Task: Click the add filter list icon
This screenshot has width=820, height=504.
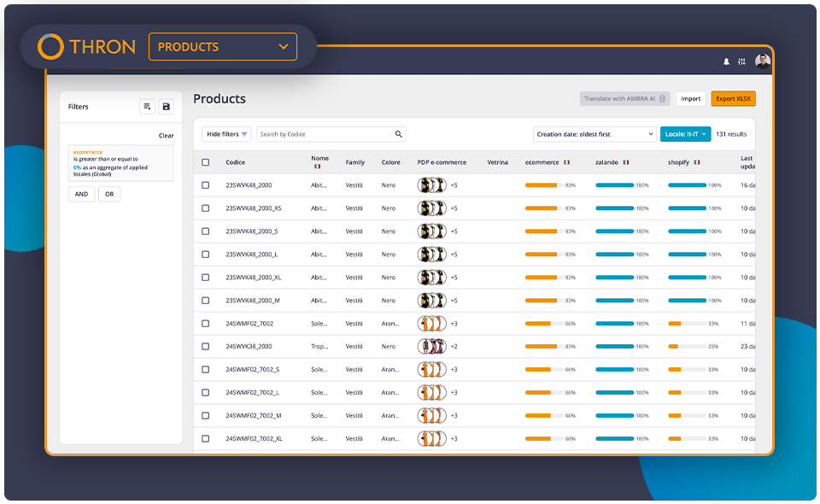Action: (147, 107)
